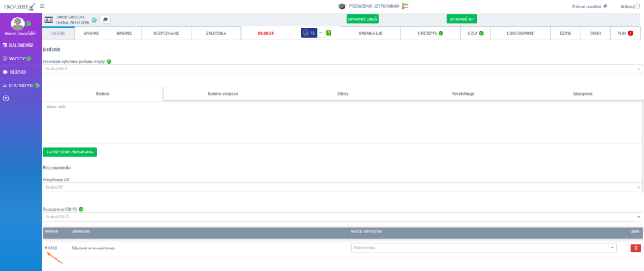Switch to the Wywiad tab
644x271 pixels.
coord(91,33)
